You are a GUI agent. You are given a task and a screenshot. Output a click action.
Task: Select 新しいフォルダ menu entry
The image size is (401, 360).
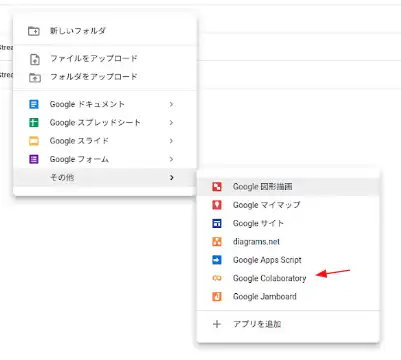point(105,31)
